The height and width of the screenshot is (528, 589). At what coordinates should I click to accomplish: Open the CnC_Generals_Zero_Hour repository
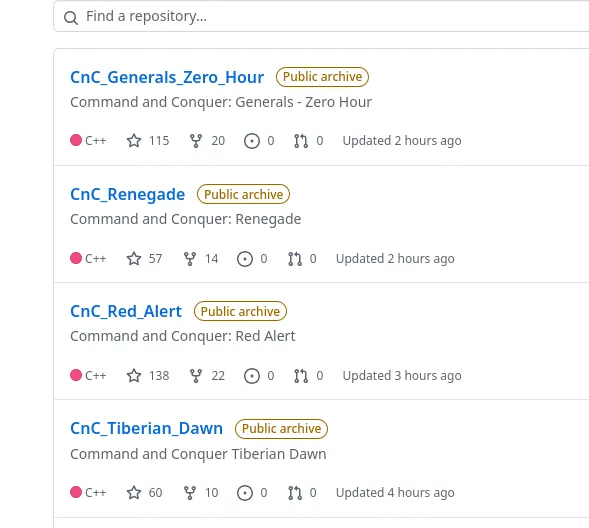tap(167, 77)
